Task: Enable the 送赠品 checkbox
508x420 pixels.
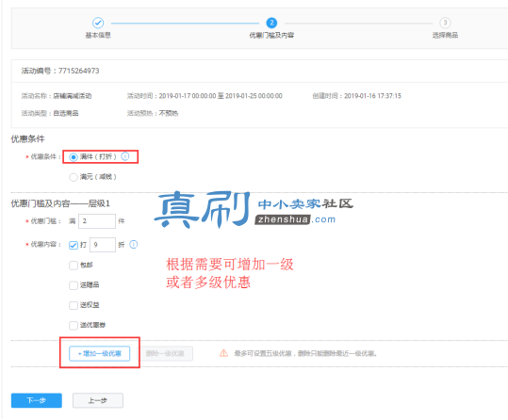Action: coord(74,285)
